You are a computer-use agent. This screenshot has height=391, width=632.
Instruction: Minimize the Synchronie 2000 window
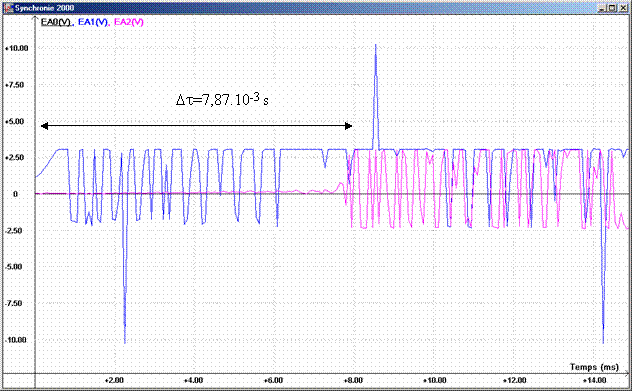tap(602, 8)
